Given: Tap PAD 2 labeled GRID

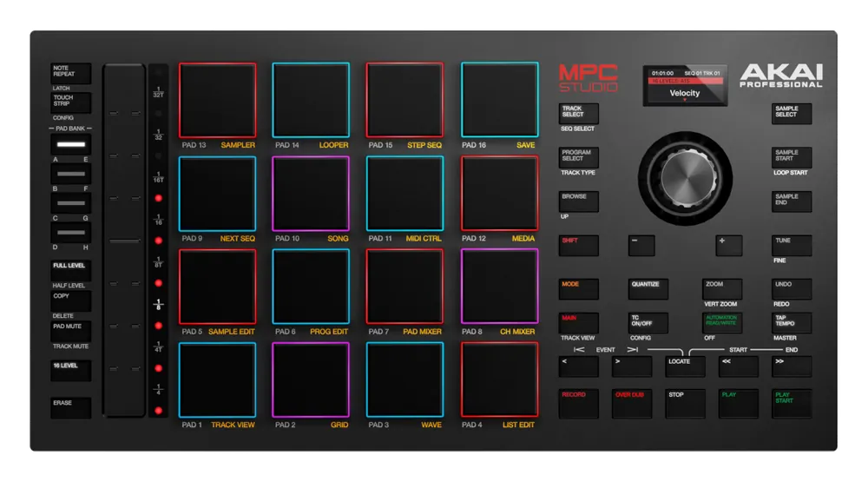Looking at the screenshot, I should point(311,380).
